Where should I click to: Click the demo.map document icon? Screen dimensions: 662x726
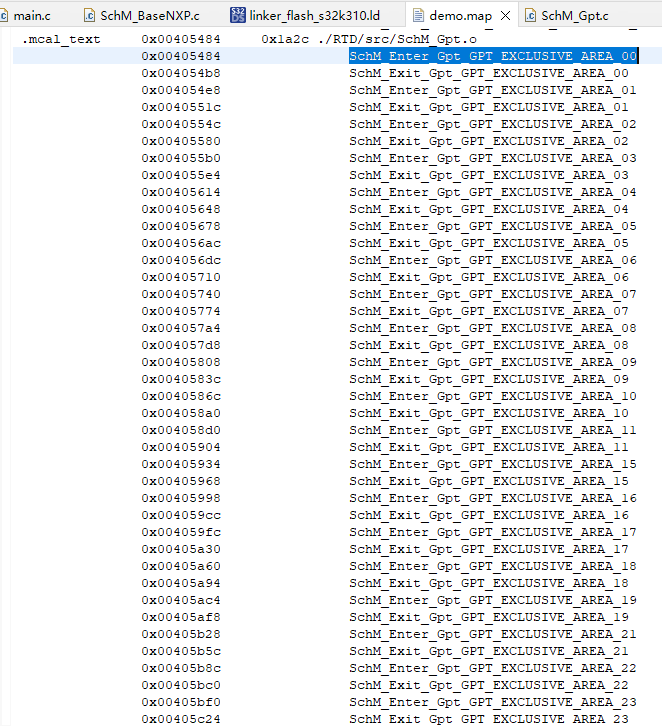click(418, 16)
